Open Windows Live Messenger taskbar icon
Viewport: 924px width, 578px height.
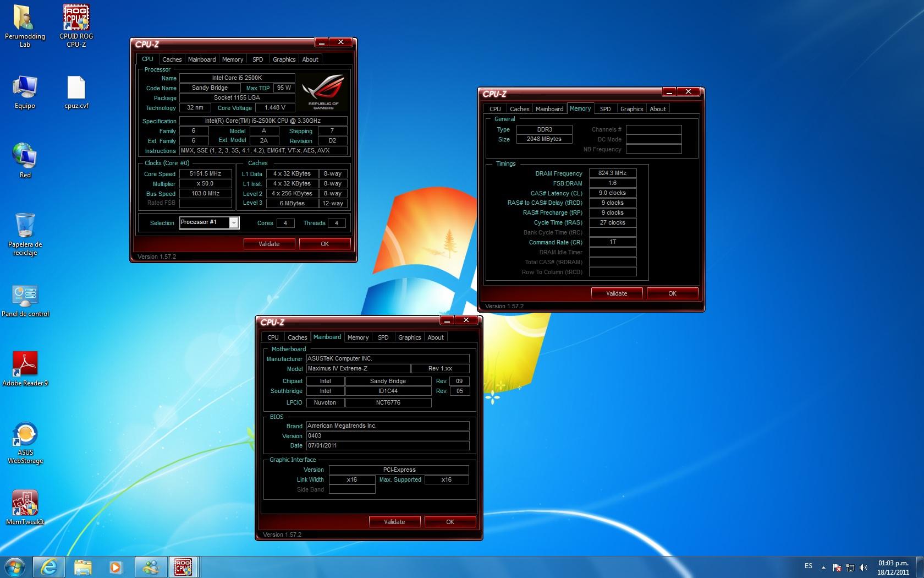point(150,567)
